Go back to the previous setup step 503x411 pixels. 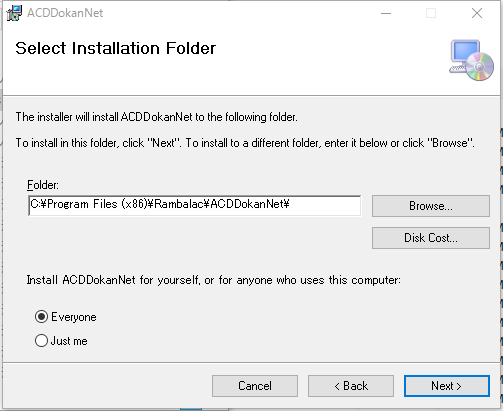[x=351, y=386]
